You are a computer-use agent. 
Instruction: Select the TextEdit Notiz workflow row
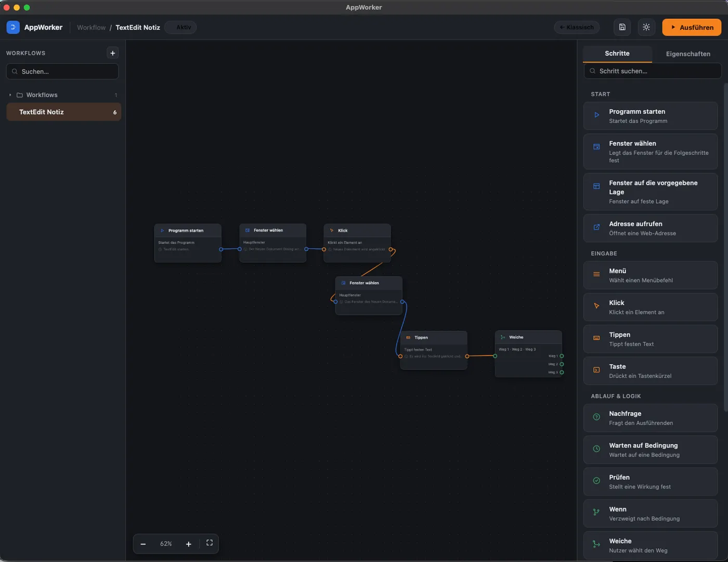pos(63,112)
